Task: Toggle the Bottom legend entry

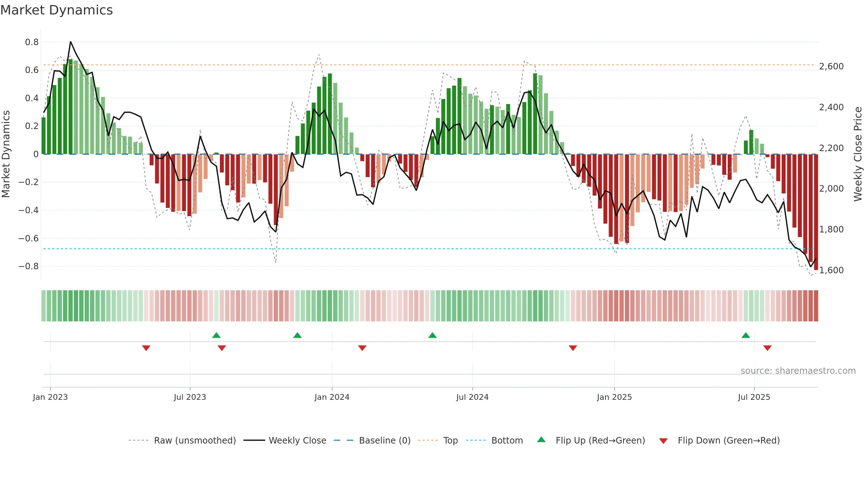Action: (507, 440)
